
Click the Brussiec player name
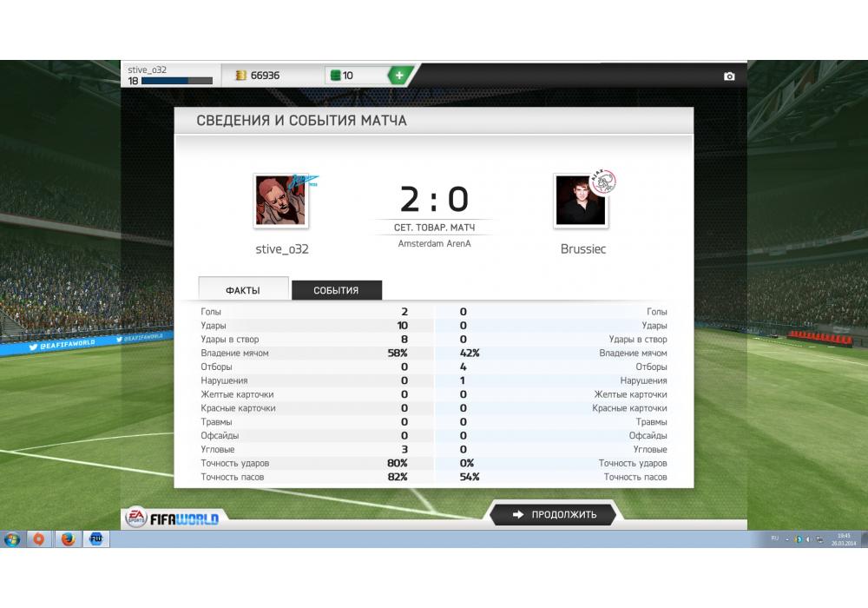[x=583, y=249]
